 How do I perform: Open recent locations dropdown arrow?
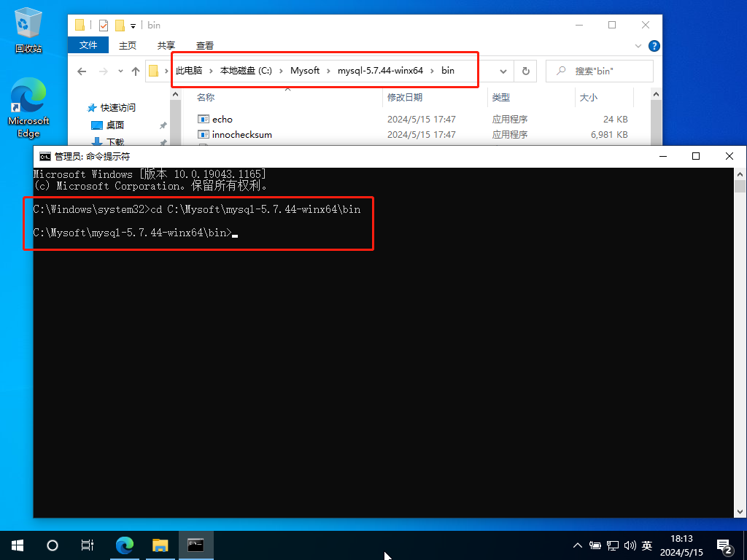[120, 71]
